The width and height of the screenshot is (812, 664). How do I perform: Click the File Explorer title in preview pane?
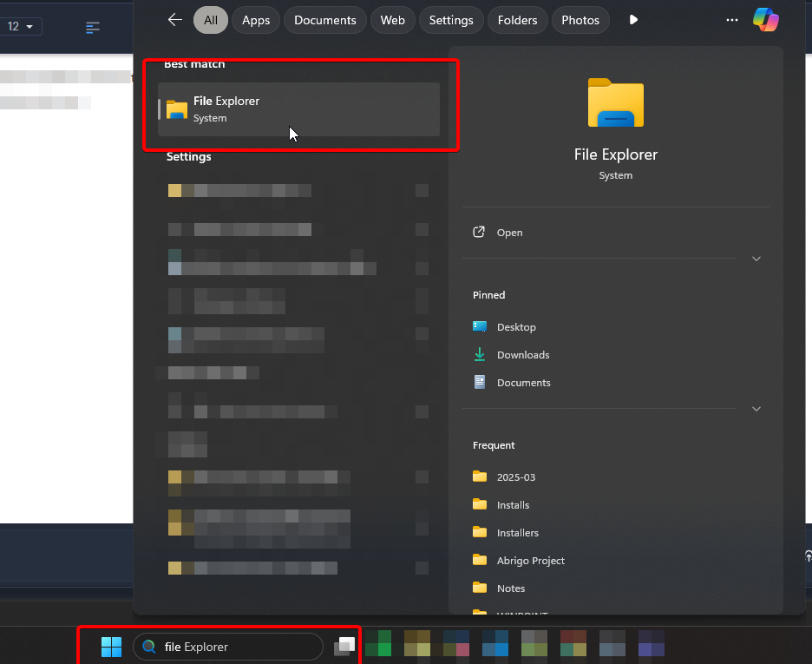616,154
